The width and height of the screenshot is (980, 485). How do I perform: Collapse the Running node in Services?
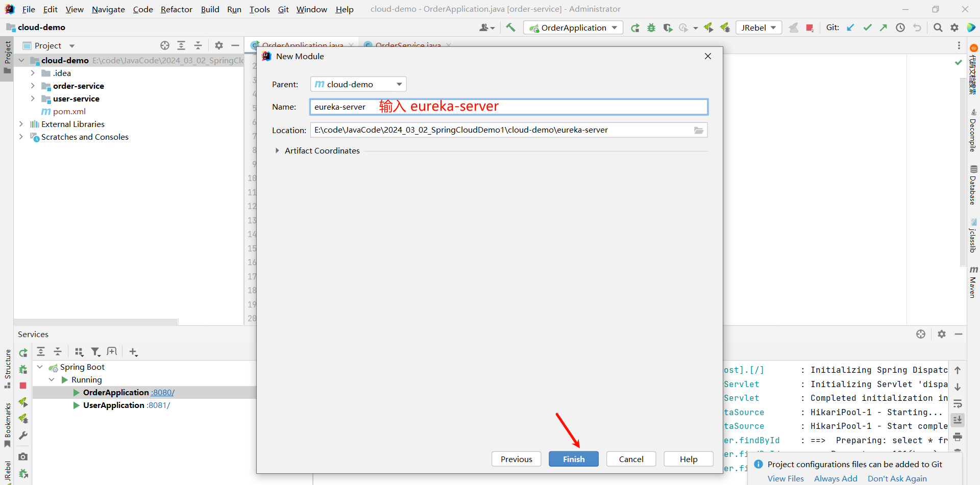pos(52,379)
